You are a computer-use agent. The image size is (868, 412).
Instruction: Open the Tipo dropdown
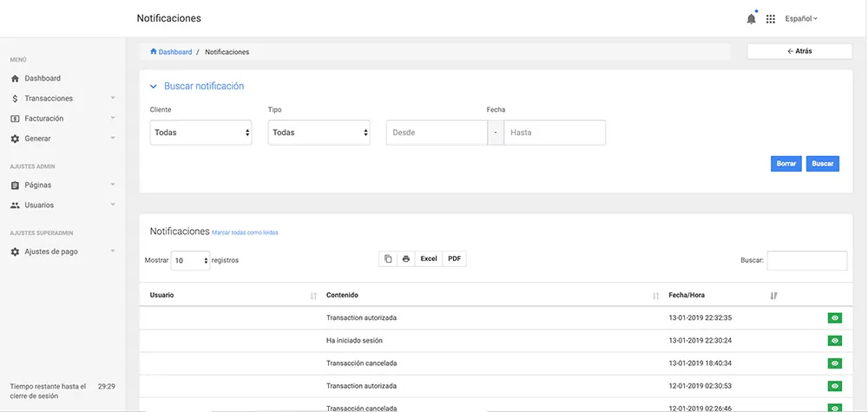[319, 133]
